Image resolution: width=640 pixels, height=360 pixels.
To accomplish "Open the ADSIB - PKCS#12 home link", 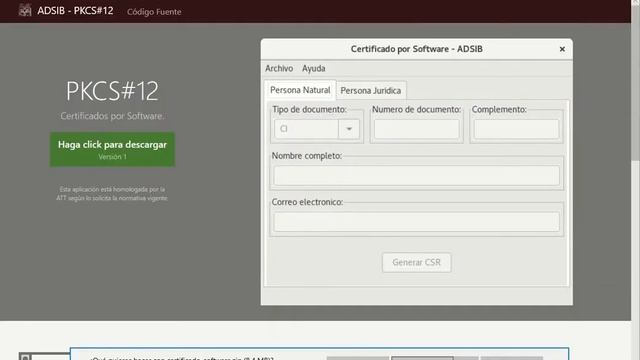I will click(x=75, y=11).
